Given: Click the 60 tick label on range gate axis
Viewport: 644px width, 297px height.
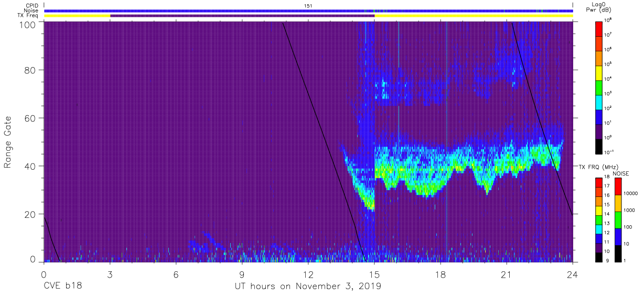Looking at the screenshot, I should click(x=29, y=118).
